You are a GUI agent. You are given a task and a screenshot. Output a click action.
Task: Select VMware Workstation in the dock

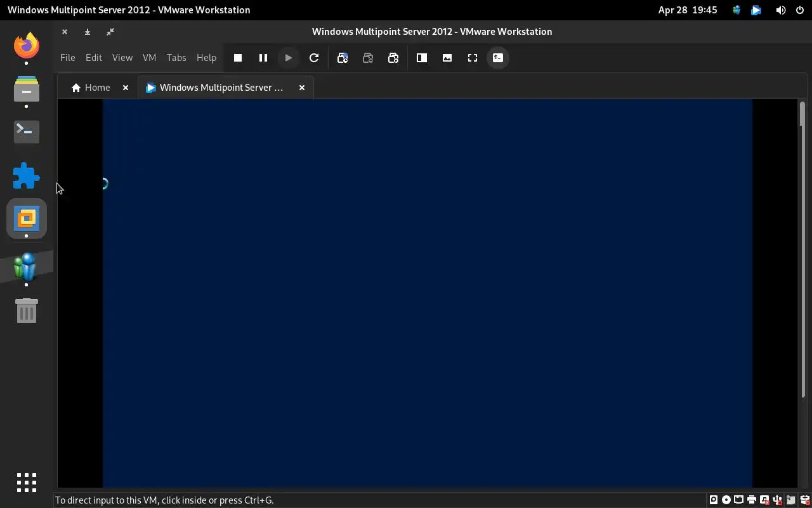27,219
